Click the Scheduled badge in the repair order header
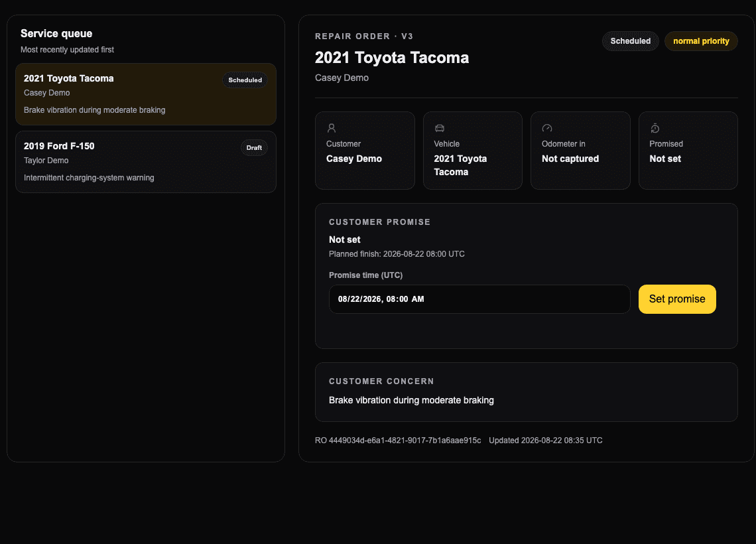 pyautogui.click(x=630, y=41)
